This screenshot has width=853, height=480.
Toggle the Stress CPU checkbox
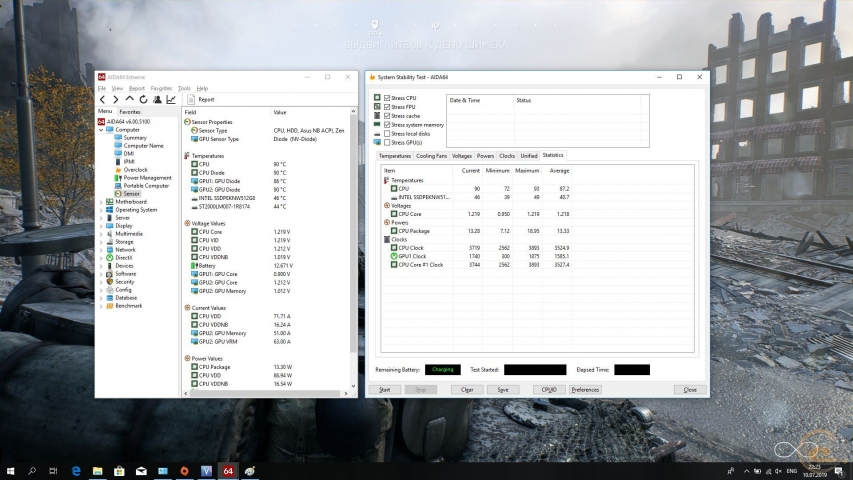click(x=387, y=98)
